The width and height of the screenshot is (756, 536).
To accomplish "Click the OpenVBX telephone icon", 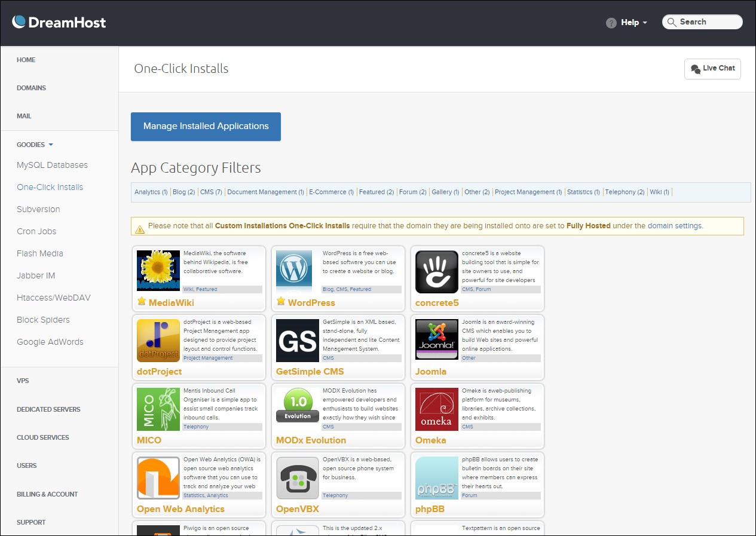I will click(298, 478).
